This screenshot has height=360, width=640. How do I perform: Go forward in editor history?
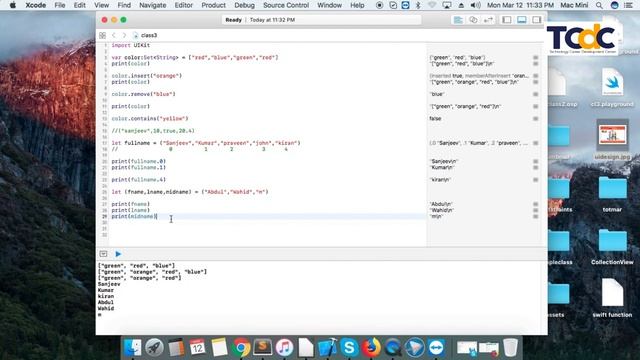tap(124, 36)
